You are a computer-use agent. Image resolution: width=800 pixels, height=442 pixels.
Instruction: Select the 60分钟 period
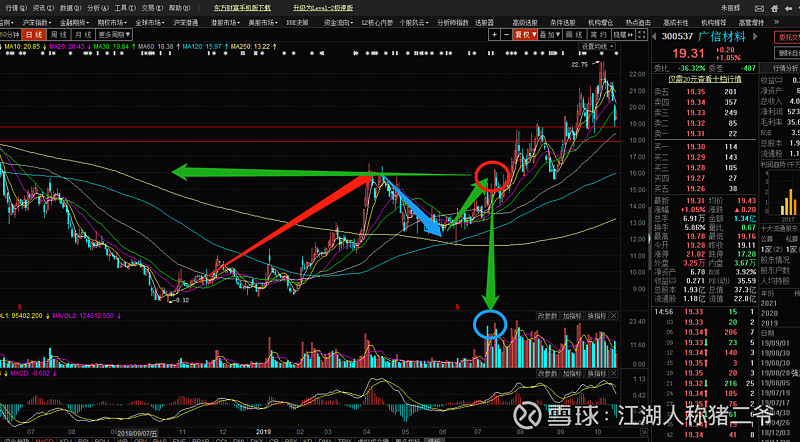[x=10, y=35]
